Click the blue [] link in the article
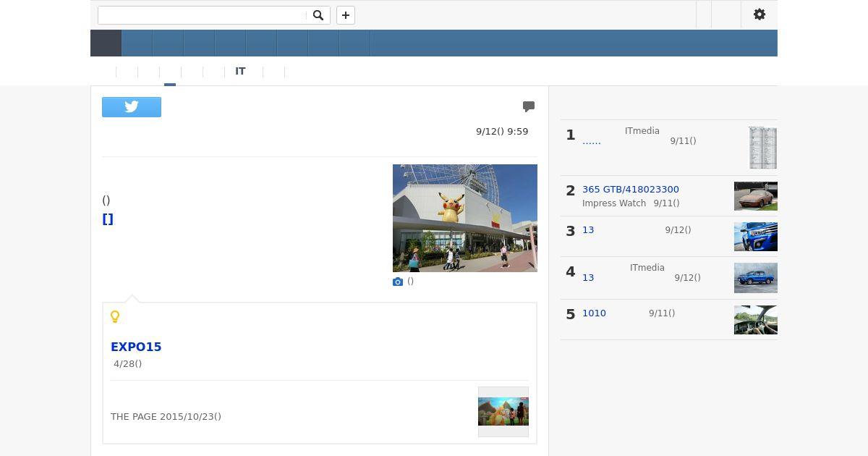Image resolution: width=868 pixels, height=456 pixels. (108, 219)
